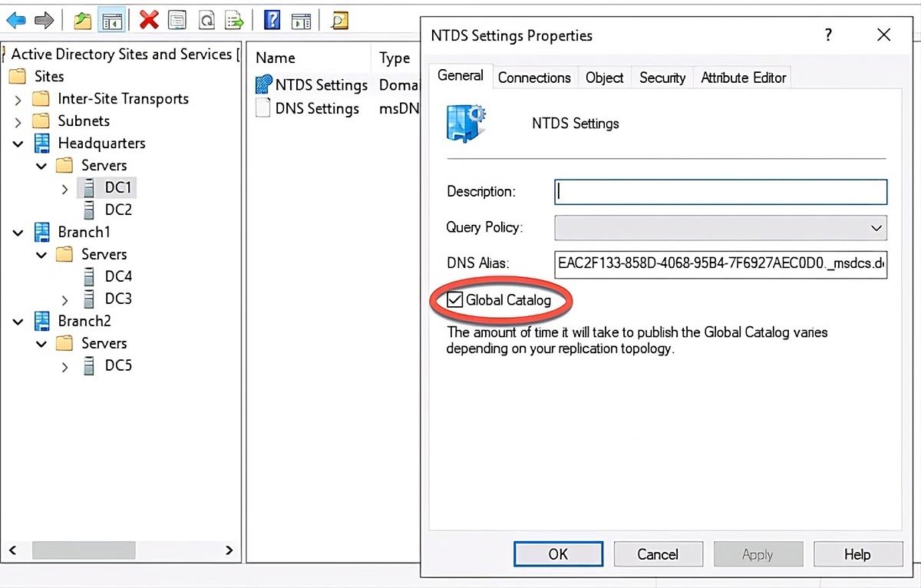Click the red X Delete icon
The width and height of the screenshot is (921, 588).
click(x=149, y=19)
